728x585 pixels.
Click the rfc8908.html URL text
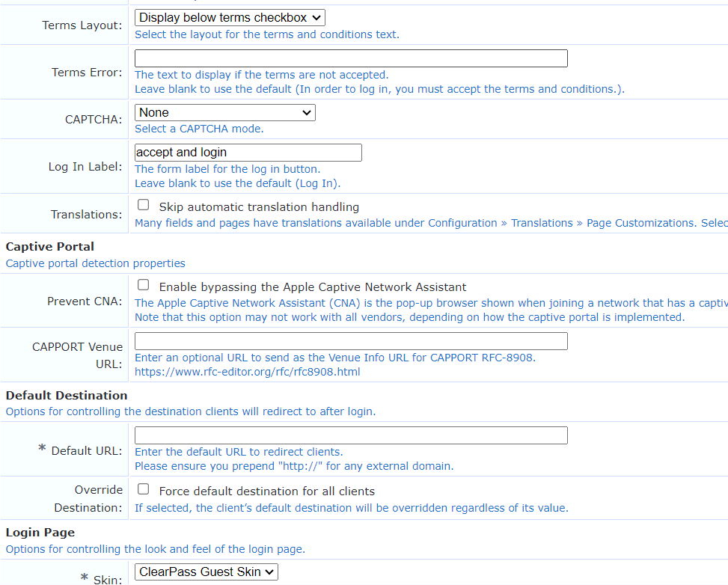[248, 372]
